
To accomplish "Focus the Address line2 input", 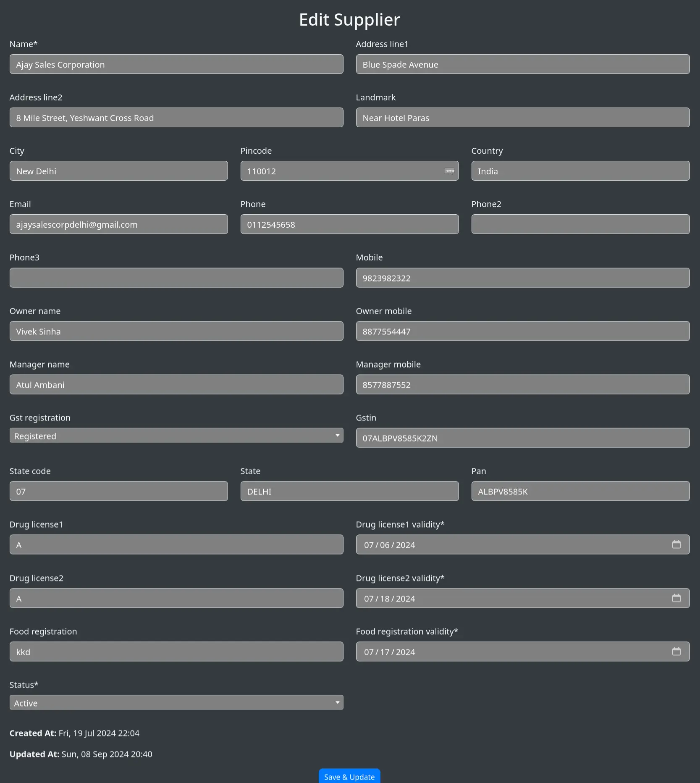I will [176, 118].
